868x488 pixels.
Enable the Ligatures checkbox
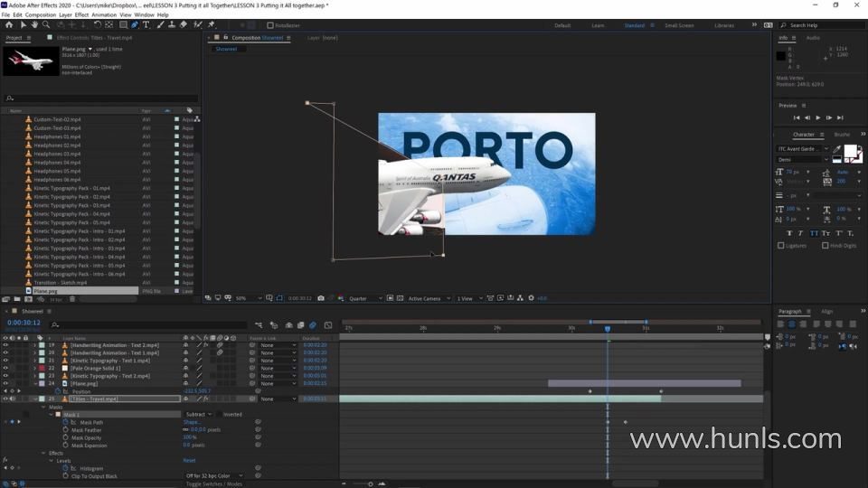[781, 245]
